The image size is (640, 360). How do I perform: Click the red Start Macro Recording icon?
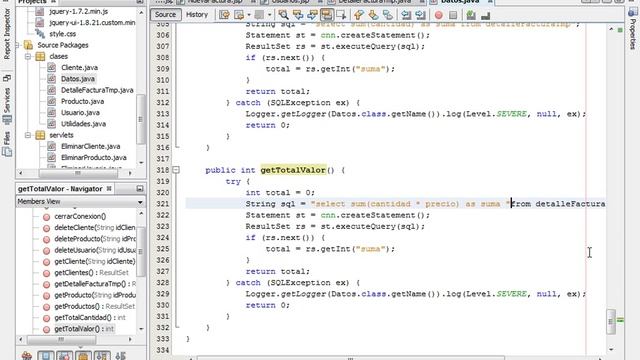(x=438, y=15)
